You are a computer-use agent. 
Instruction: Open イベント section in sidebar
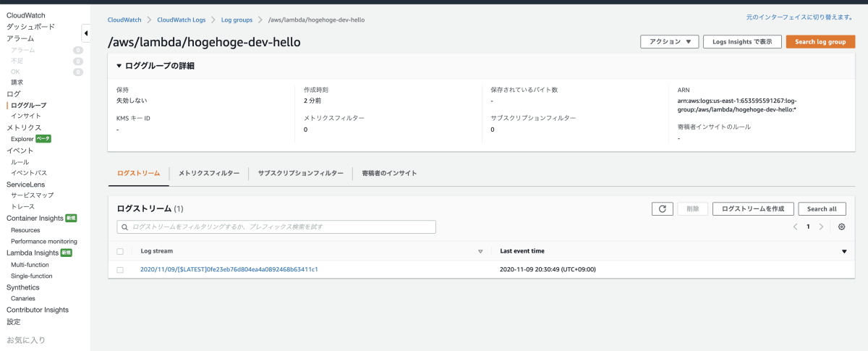pyautogui.click(x=20, y=151)
